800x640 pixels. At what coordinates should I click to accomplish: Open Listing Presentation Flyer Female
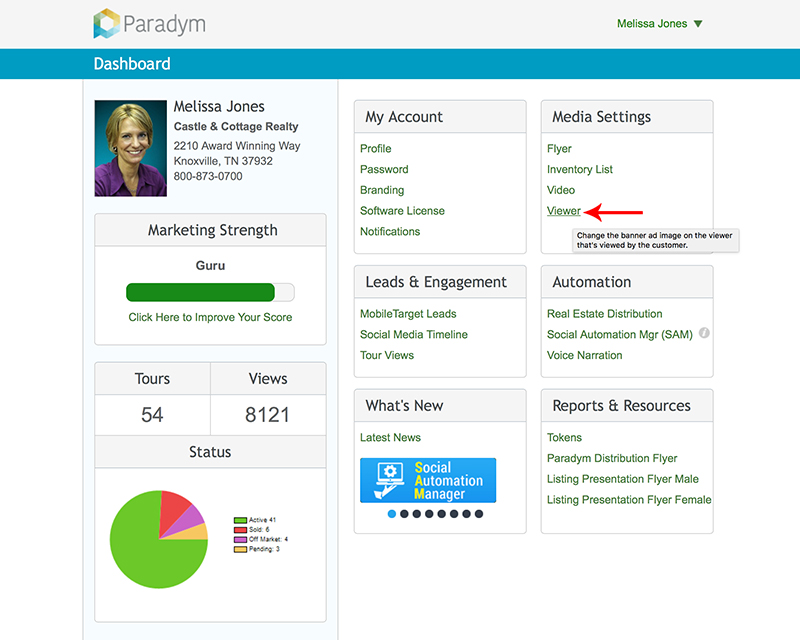pos(629,500)
